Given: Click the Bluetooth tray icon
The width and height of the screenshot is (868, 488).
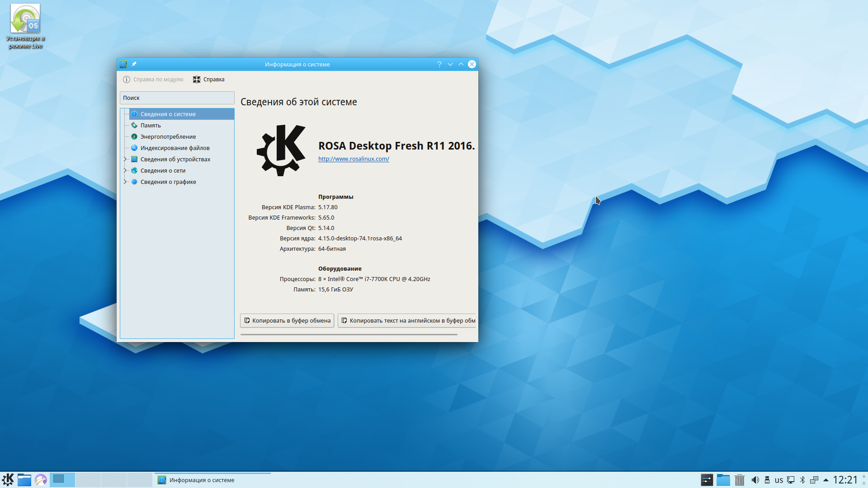Looking at the screenshot, I should [802, 480].
